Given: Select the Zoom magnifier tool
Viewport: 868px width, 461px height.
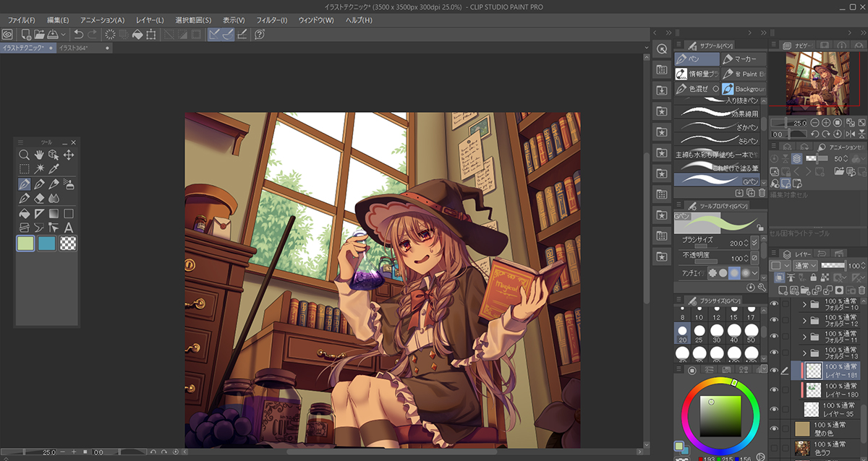Looking at the screenshot, I should [24, 155].
